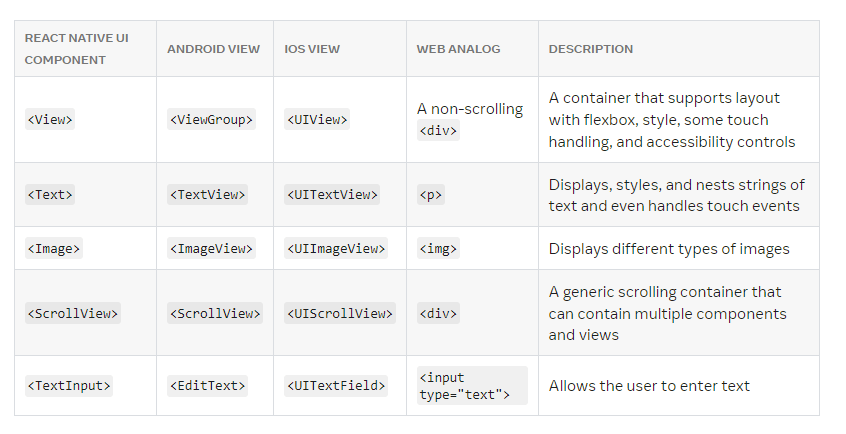846x434 pixels.
Task: Click the 'A container that supports layout' description
Action: 672,120
